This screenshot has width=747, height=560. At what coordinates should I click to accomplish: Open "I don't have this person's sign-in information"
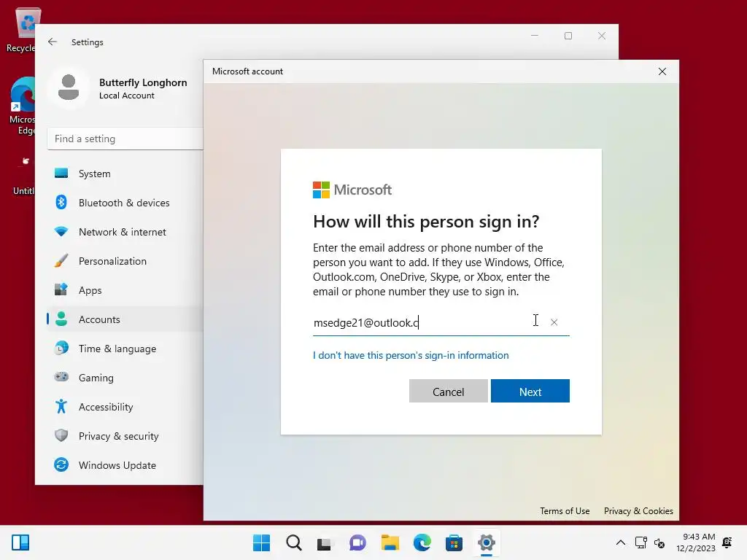pyautogui.click(x=411, y=355)
